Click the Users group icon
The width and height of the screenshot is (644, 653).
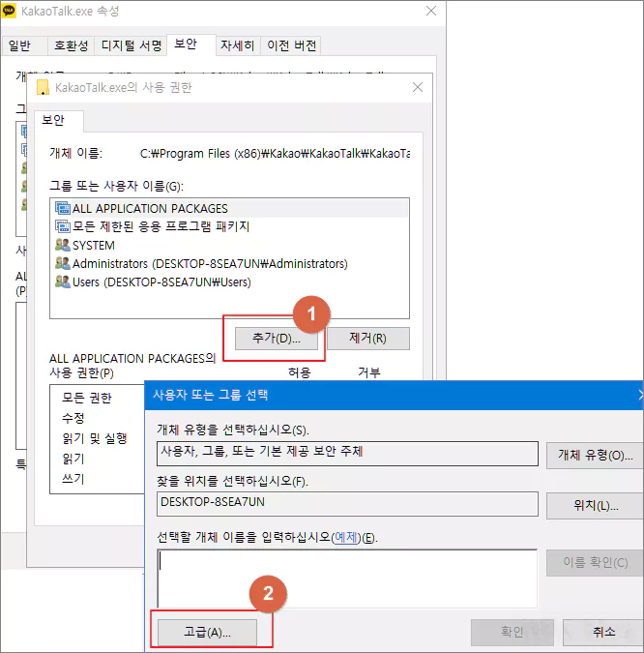(x=63, y=282)
